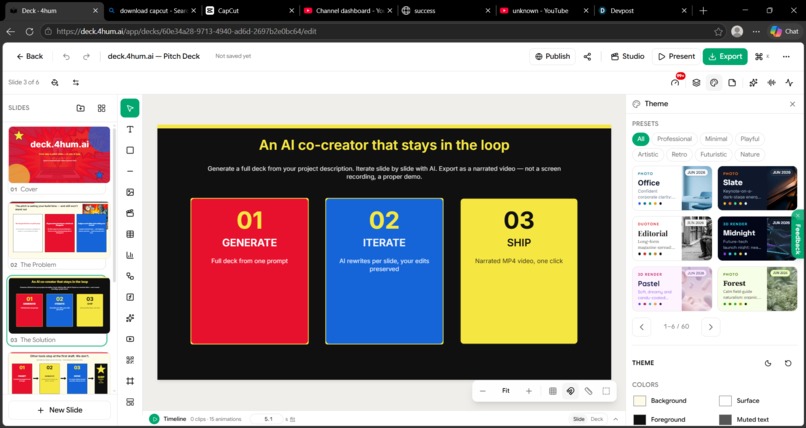This screenshot has height=428, width=806.
Task: Filter presets by Minimal
Action: click(716, 139)
